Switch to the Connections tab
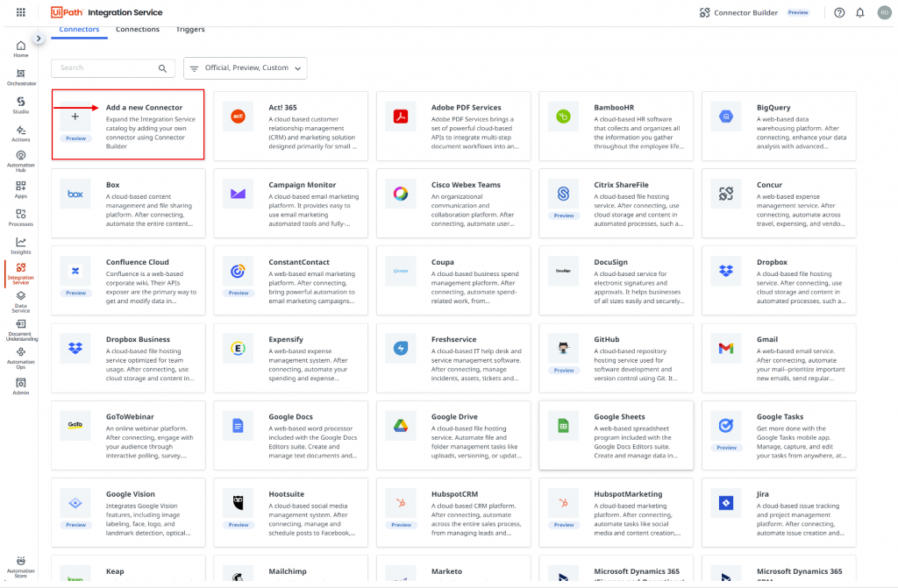Screen dimensions: 898x588 click(138, 30)
